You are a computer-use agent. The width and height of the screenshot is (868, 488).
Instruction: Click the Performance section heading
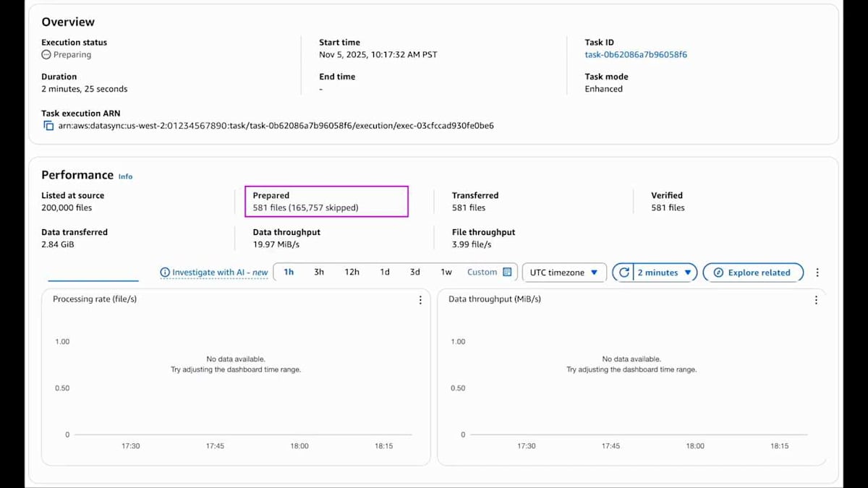point(77,175)
